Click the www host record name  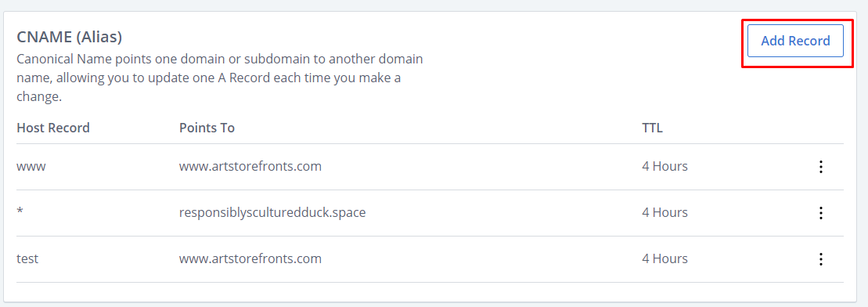coord(31,166)
